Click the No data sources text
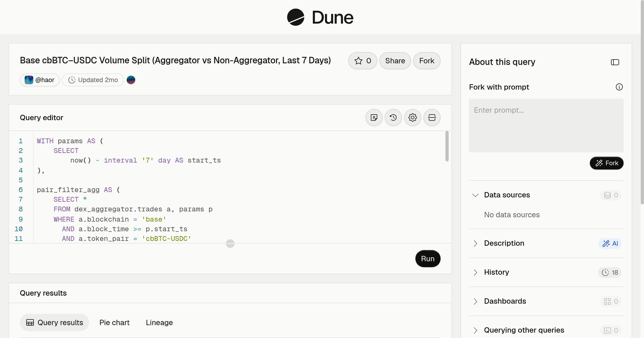 coord(512,215)
